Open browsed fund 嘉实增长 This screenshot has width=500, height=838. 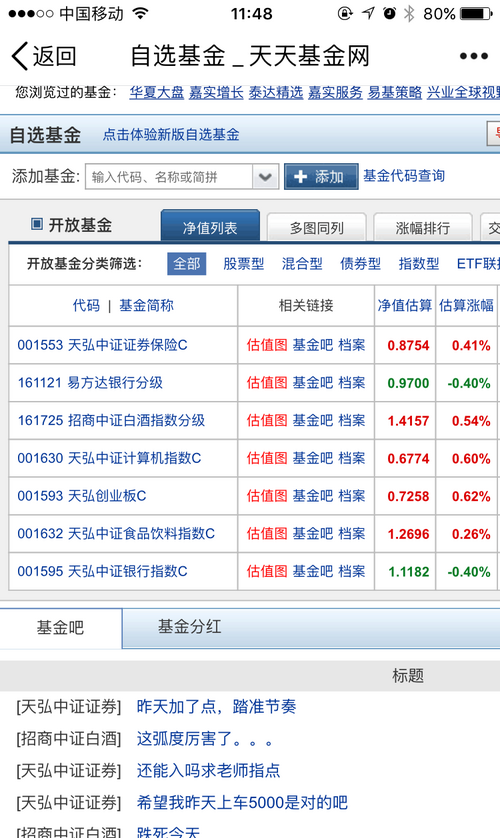coord(216,92)
